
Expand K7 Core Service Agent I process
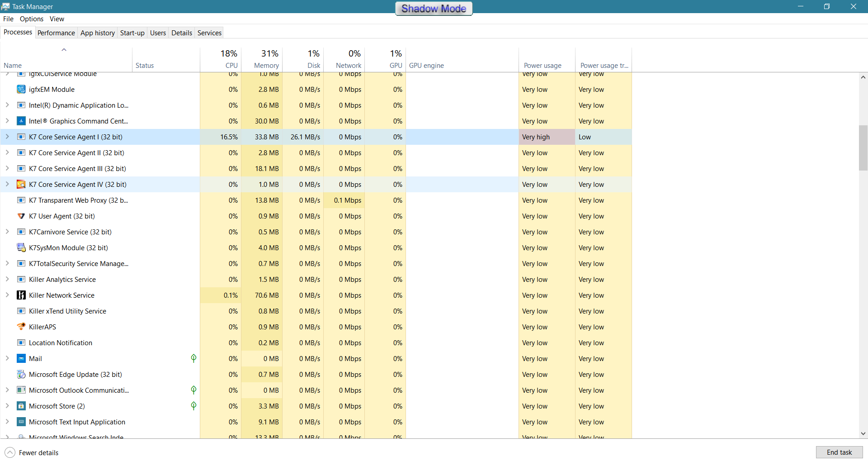7,137
